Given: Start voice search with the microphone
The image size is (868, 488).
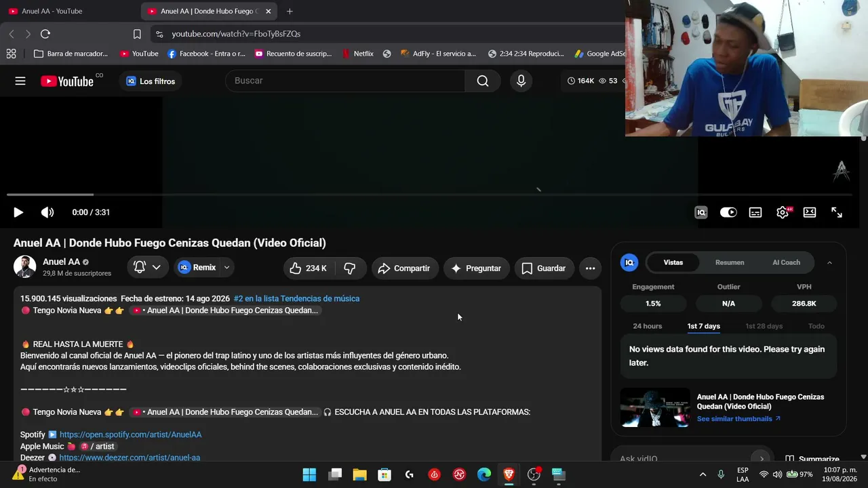Looking at the screenshot, I should pos(521,81).
